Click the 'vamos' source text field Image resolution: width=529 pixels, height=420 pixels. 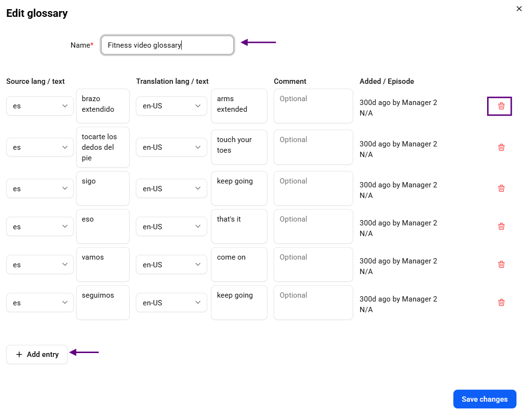pos(103,264)
